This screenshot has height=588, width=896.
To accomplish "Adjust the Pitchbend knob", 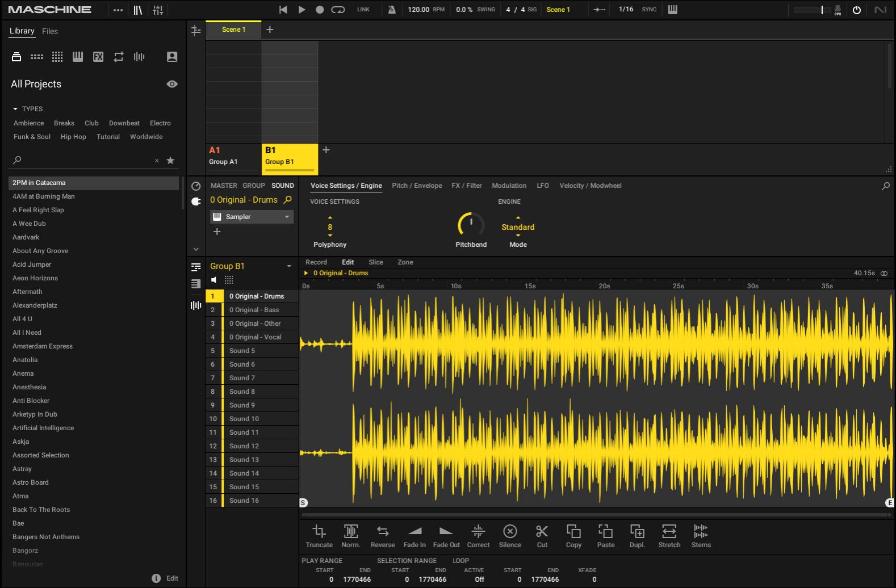I will pyautogui.click(x=471, y=225).
